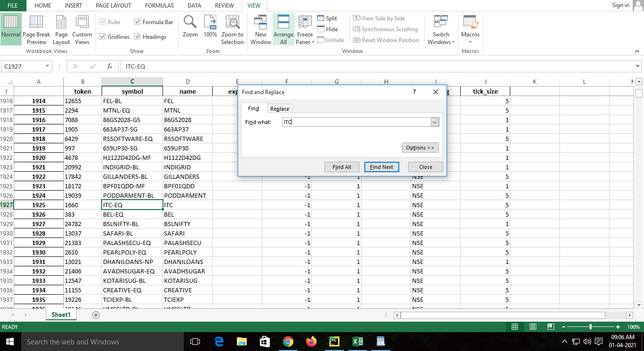Screen dimensions: 644x351
Task: Switch to the HOME tab
Action: pos(43,6)
